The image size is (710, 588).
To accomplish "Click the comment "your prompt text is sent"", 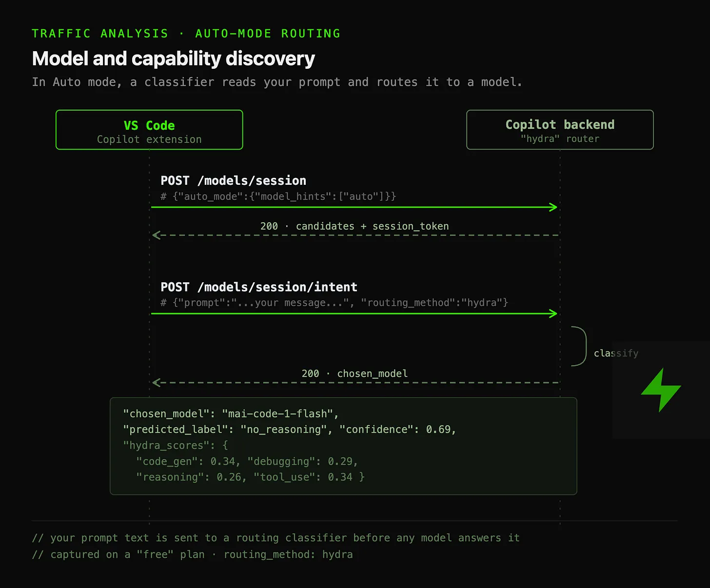I will point(276,538).
